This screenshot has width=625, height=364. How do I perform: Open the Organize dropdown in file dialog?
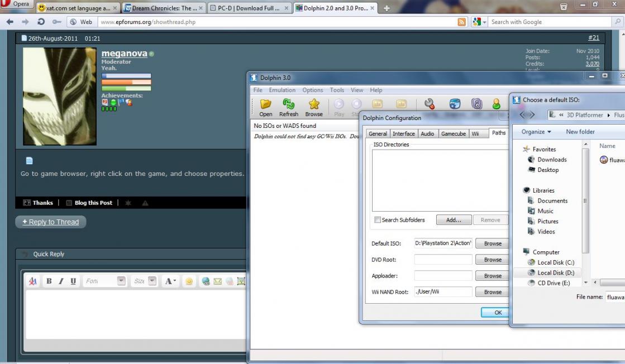(x=536, y=132)
